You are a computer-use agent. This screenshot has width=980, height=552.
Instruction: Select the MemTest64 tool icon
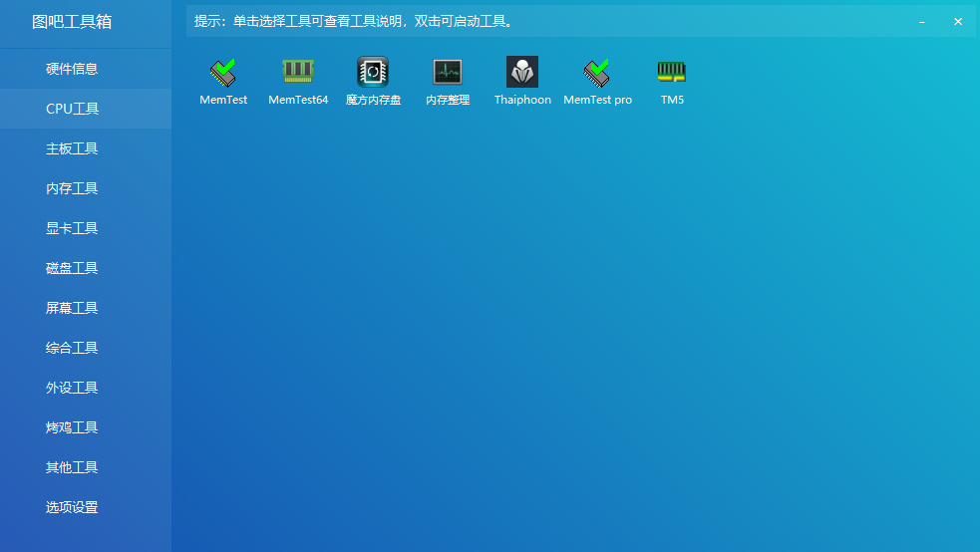click(298, 72)
